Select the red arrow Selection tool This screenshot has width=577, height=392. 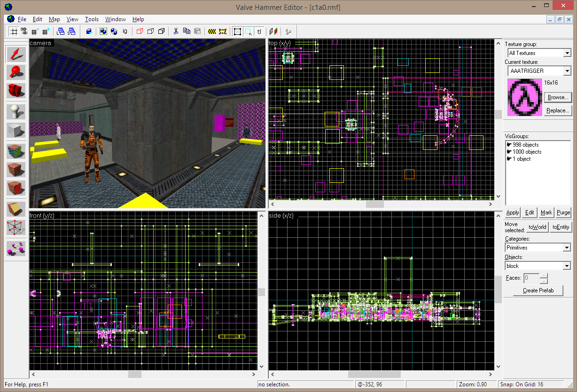(16, 54)
